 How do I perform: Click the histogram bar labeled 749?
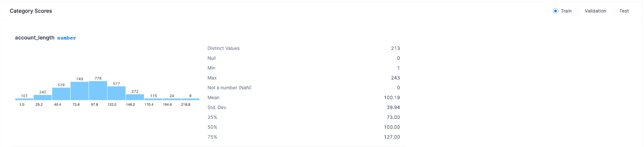(x=80, y=91)
